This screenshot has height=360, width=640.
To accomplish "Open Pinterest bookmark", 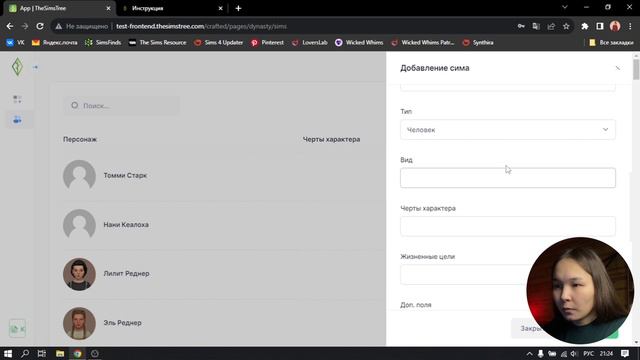I will (x=267, y=42).
